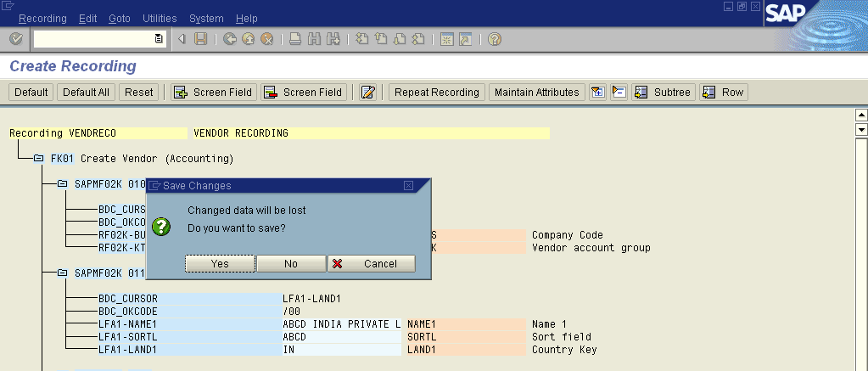Click the Save icon in the standard toolbar

[201, 39]
